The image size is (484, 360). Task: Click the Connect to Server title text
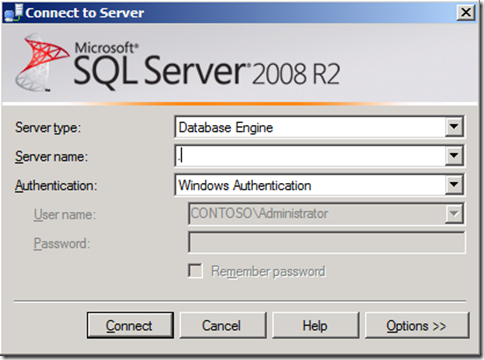tap(85, 13)
